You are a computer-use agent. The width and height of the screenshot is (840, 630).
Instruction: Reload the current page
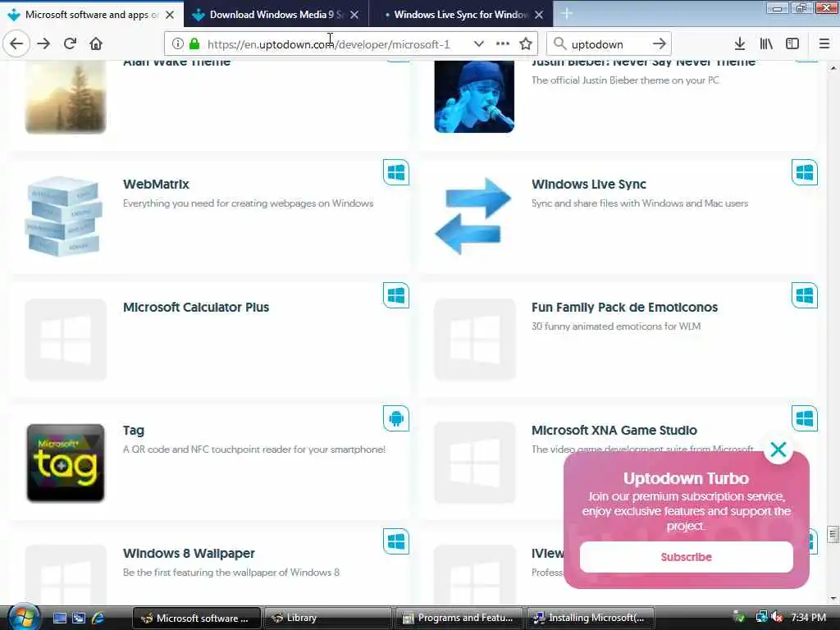coord(70,44)
